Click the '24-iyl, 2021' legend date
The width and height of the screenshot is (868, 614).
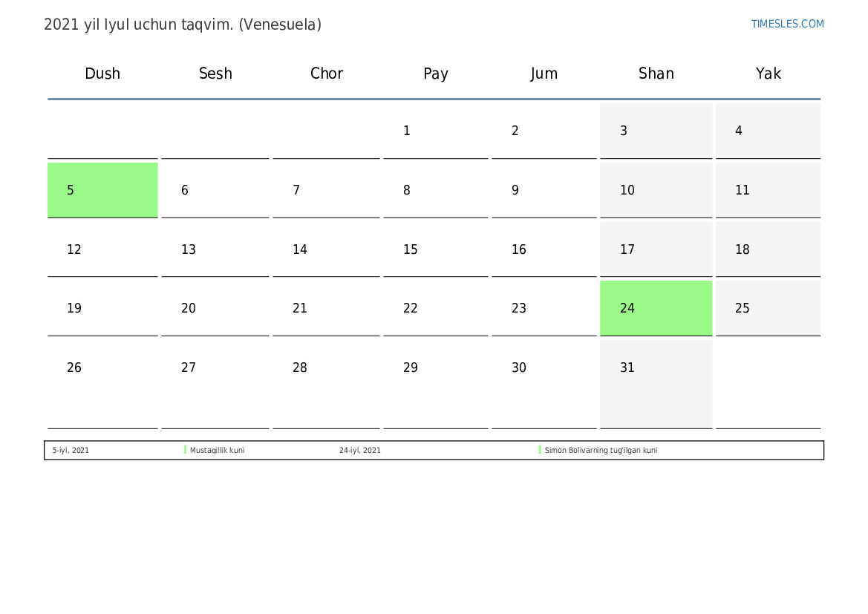[x=360, y=450]
